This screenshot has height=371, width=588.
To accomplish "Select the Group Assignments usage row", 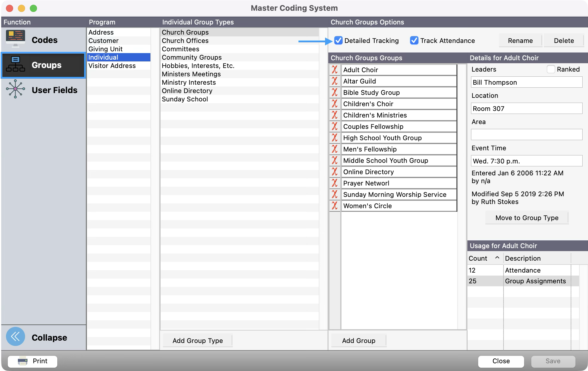I will 523,281.
